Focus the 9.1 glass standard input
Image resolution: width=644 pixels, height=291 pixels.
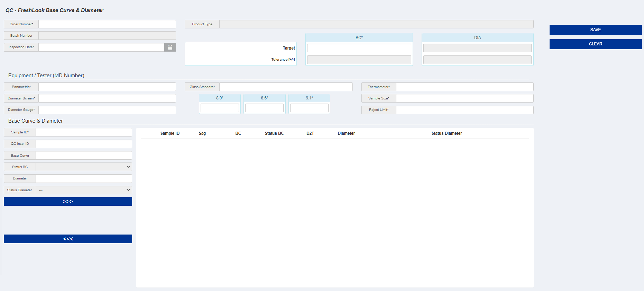(309, 108)
